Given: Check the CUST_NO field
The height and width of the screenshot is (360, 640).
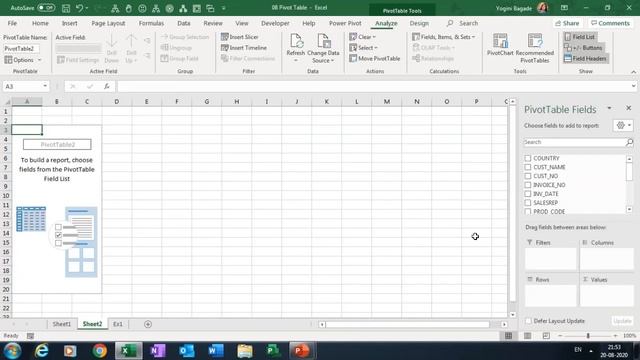Looking at the screenshot, I should pyautogui.click(x=528, y=176).
